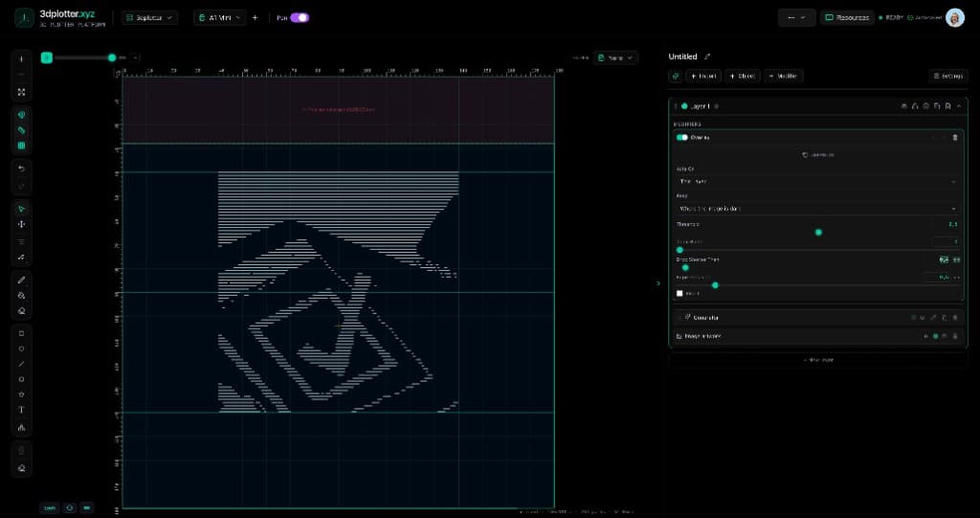Select the Generator row
This screenshot has height=518, width=980.
(x=817, y=318)
